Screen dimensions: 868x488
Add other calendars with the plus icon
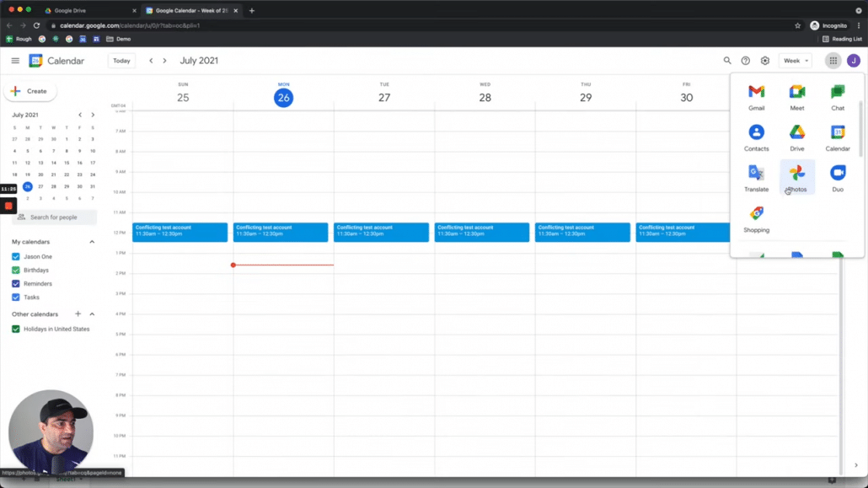pyautogui.click(x=78, y=314)
